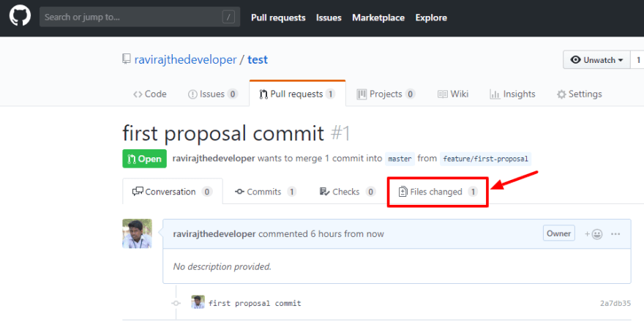The image size is (644, 330).
Task: Open the Insights tab
Action: click(x=512, y=94)
